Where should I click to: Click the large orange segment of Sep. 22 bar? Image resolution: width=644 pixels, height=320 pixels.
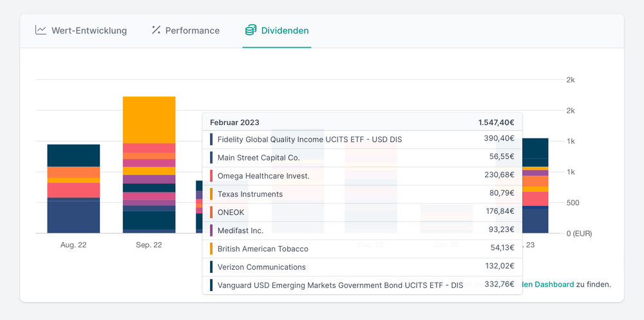tap(149, 120)
